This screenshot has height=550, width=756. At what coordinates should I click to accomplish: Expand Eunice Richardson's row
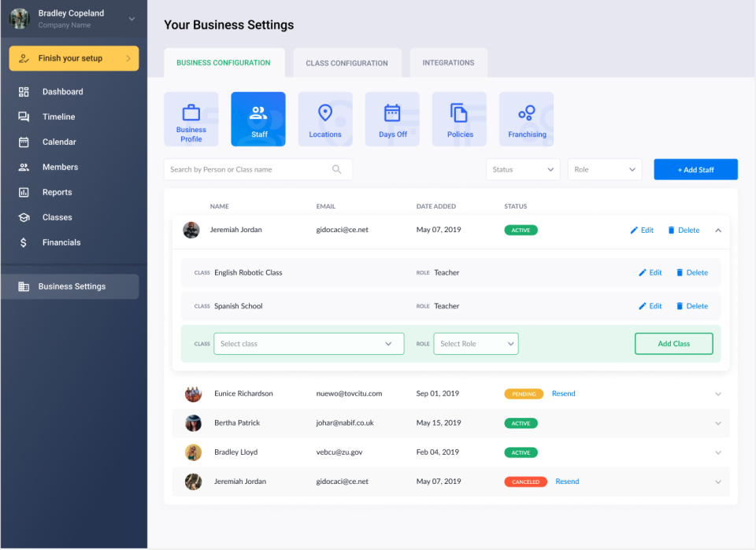click(717, 393)
